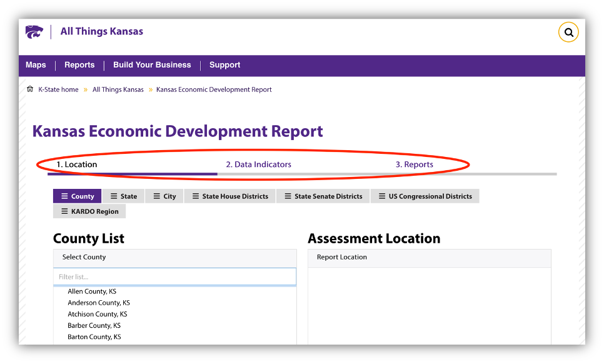Click the home icon in breadcrumb
The width and height of the screenshot is (604, 364).
(30, 89)
